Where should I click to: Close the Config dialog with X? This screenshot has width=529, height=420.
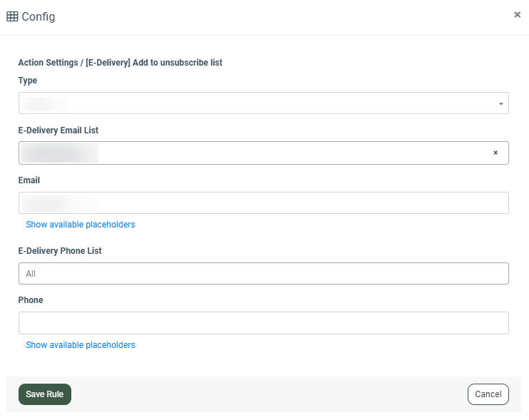pos(517,14)
